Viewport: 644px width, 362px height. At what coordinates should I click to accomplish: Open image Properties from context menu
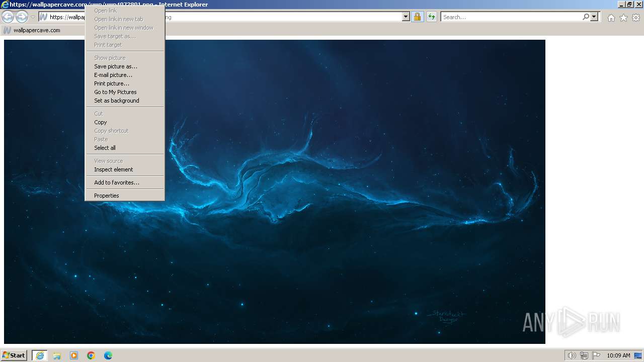coord(124,196)
